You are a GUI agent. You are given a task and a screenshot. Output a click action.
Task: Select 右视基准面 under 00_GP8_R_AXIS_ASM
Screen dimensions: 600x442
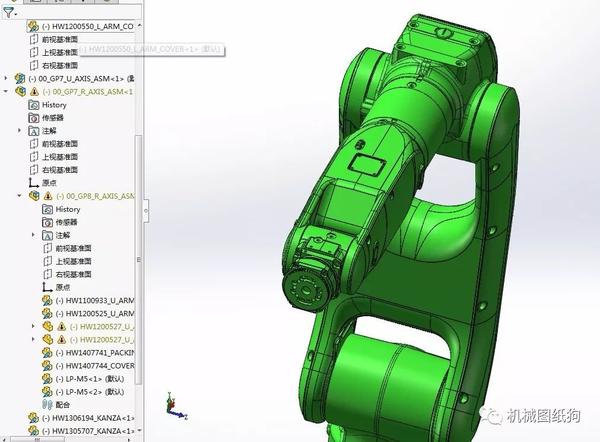[73, 274]
